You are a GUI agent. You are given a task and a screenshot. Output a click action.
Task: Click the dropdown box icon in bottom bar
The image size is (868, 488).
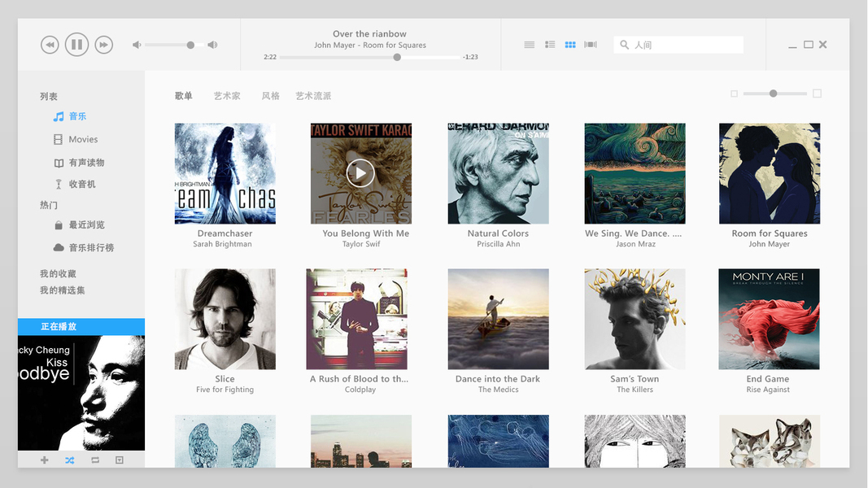(119, 460)
